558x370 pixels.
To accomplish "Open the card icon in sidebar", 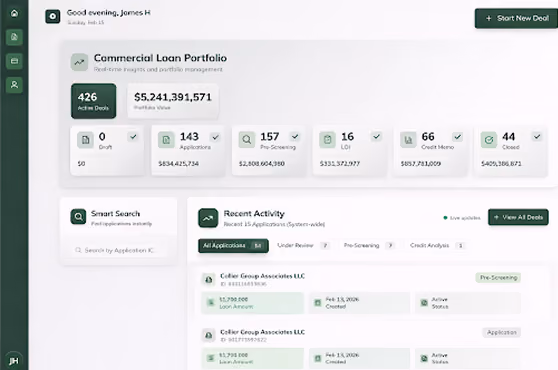I will 14,61.
